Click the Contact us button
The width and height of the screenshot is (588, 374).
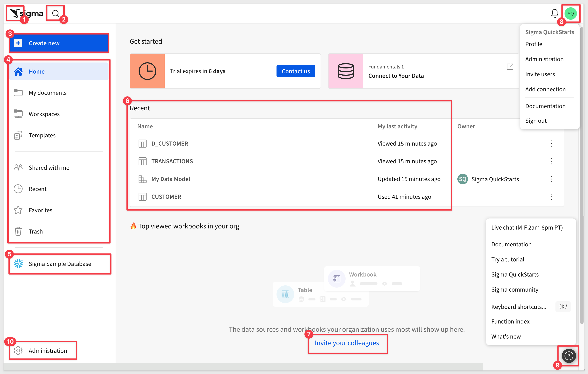[x=296, y=71]
